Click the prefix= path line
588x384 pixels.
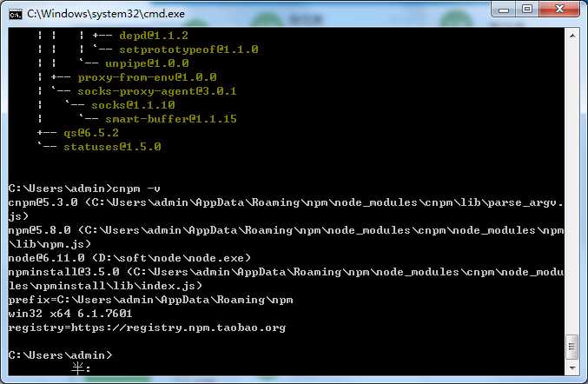pyautogui.click(x=150, y=300)
